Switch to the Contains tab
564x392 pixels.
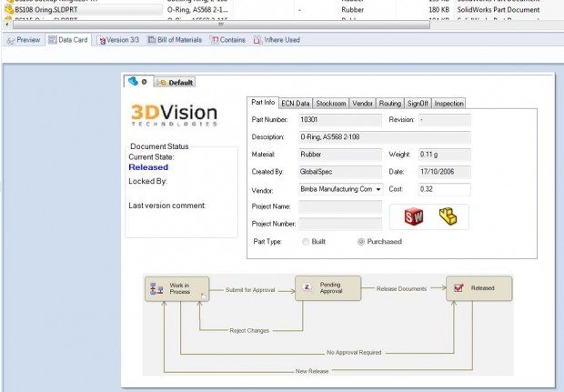227,40
